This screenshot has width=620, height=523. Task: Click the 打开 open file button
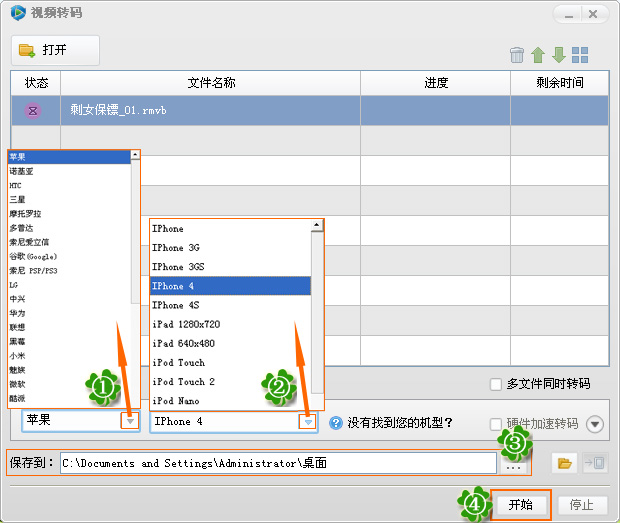(55, 50)
